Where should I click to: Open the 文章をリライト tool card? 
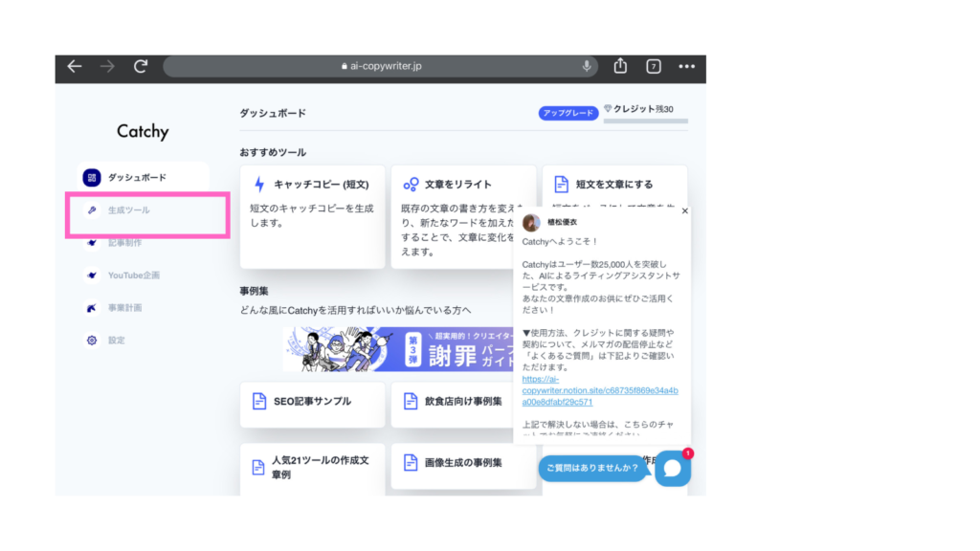(x=462, y=217)
